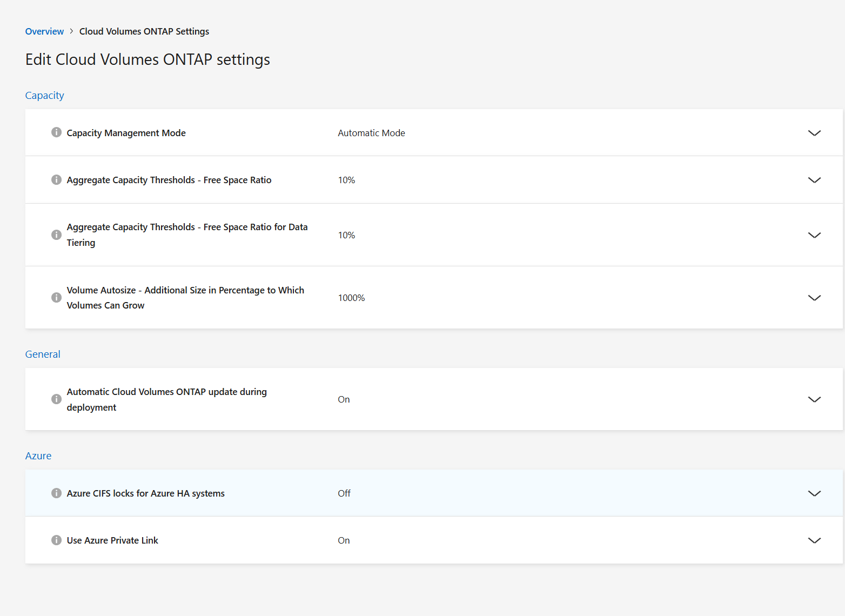Click the 10% Free Space Ratio value
Viewport: 845px width, 616px height.
pyautogui.click(x=346, y=179)
